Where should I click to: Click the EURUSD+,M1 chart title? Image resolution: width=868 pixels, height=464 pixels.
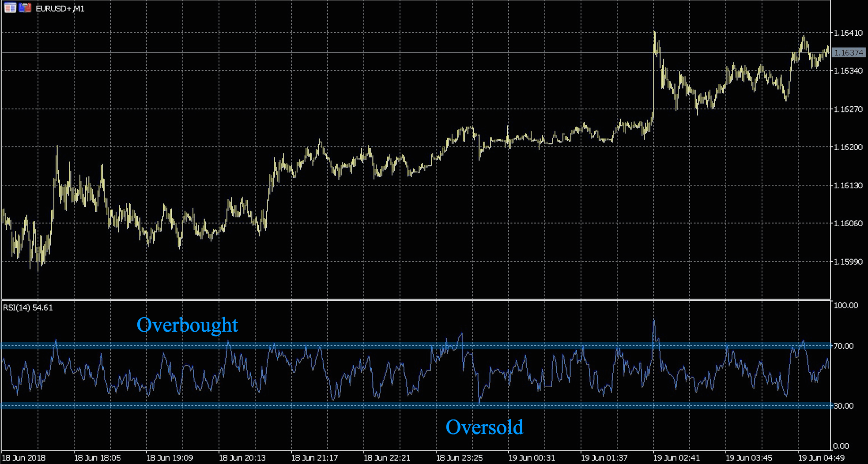pyautogui.click(x=60, y=8)
